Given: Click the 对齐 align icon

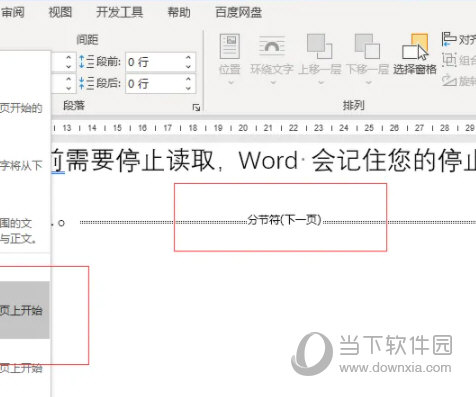Looking at the screenshot, I should (x=449, y=39).
